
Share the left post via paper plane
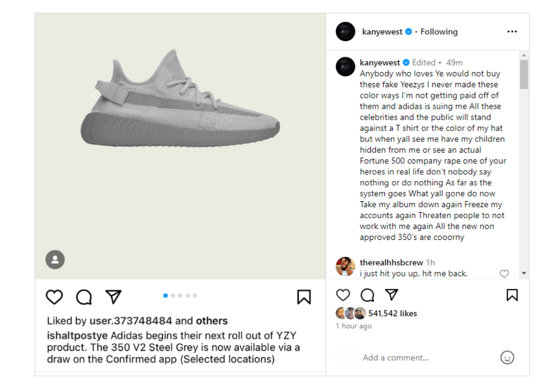click(x=113, y=297)
